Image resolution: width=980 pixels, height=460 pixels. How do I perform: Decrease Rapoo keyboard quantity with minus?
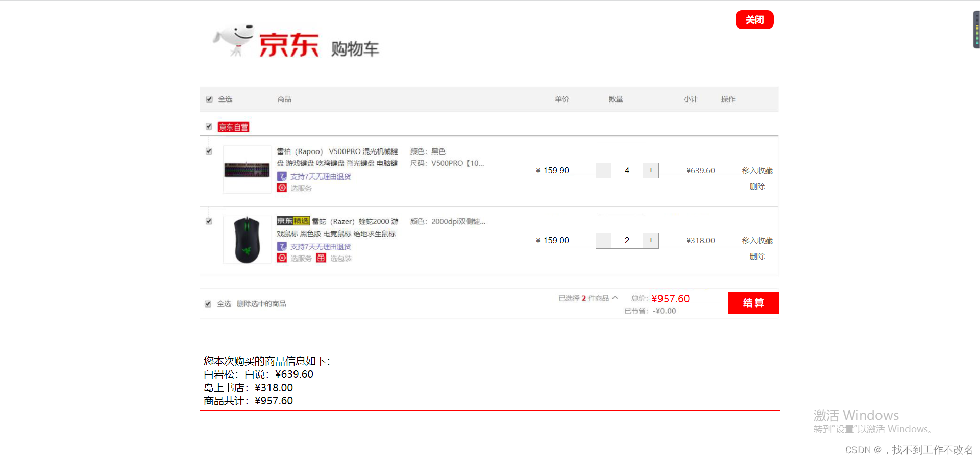pos(603,170)
